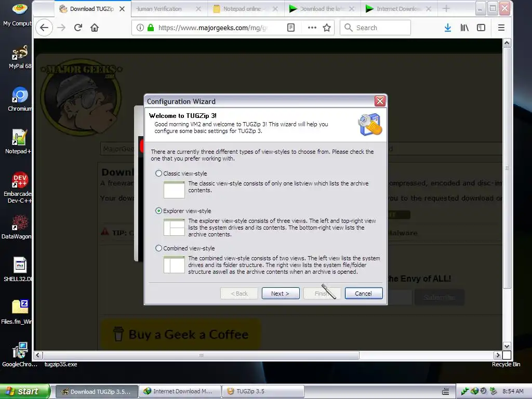The height and width of the screenshot is (399, 532).
Task: Click the taskbar keyboard language icon
Action: pos(445,392)
